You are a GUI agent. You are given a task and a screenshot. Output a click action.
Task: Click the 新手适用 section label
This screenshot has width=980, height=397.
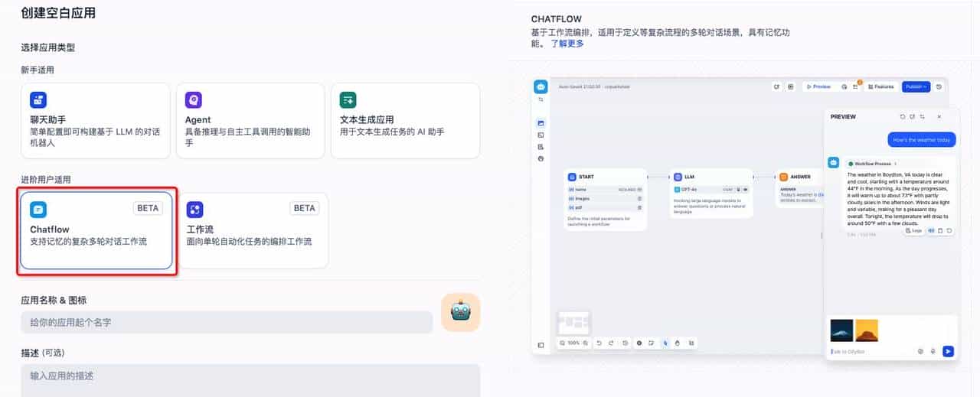click(x=37, y=70)
